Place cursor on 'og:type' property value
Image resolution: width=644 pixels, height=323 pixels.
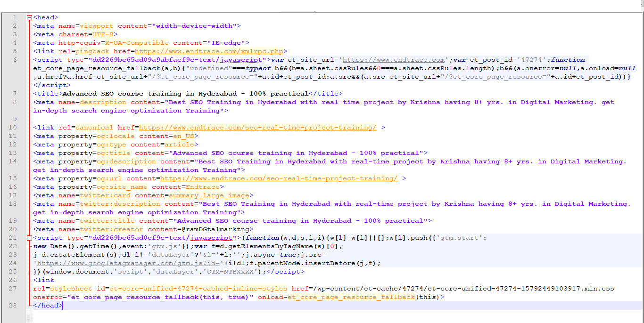click(x=111, y=145)
